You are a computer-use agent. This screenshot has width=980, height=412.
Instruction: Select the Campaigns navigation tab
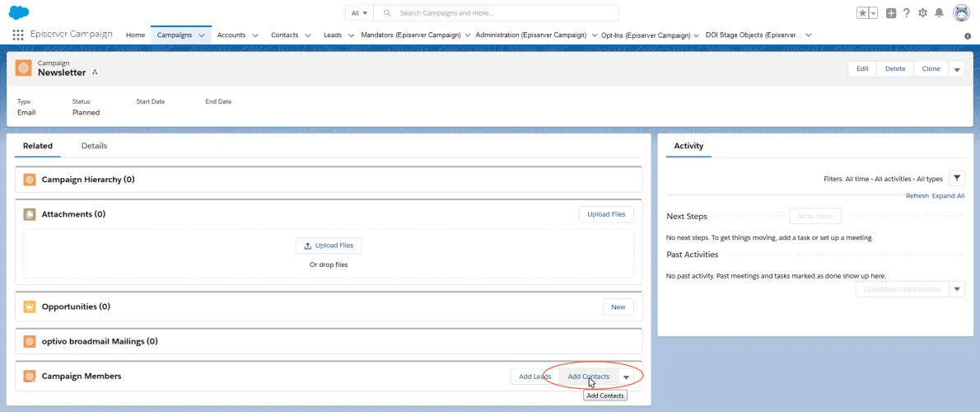pyautogui.click(x=175, y=35)
